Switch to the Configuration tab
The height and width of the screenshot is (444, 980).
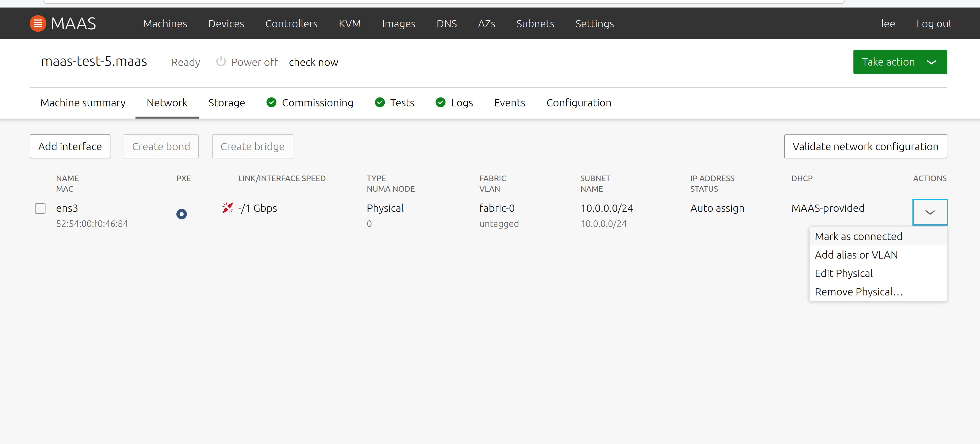point(578,103)
